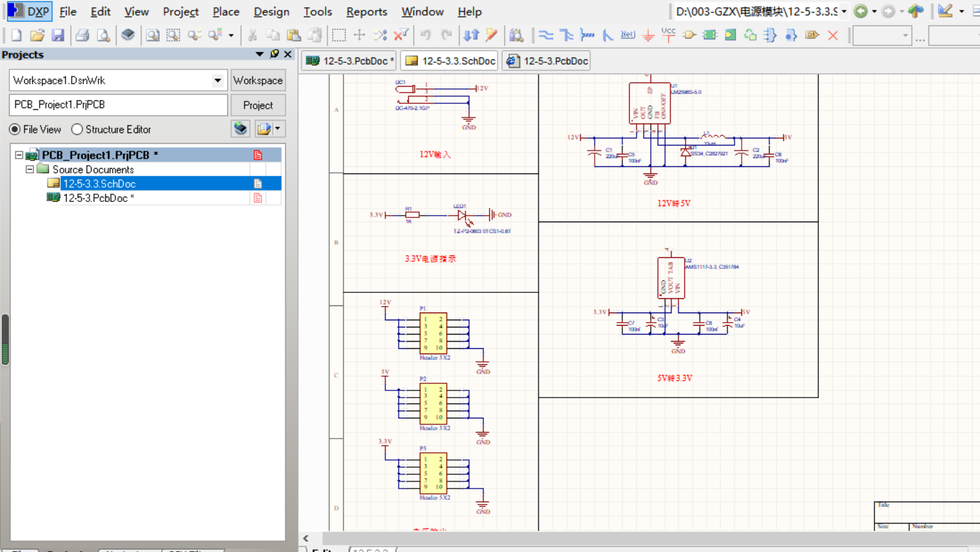
Task: Open the home page cloud icon
Action: point(916,11)
